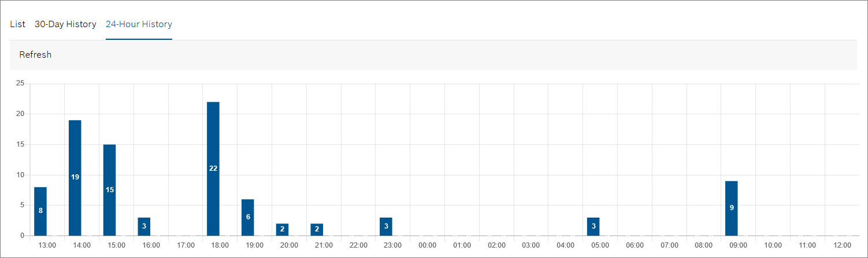Click the 03:00 x-axis time label
The height and width of the screenshot is (258, 868).
(x=531, y=245)
